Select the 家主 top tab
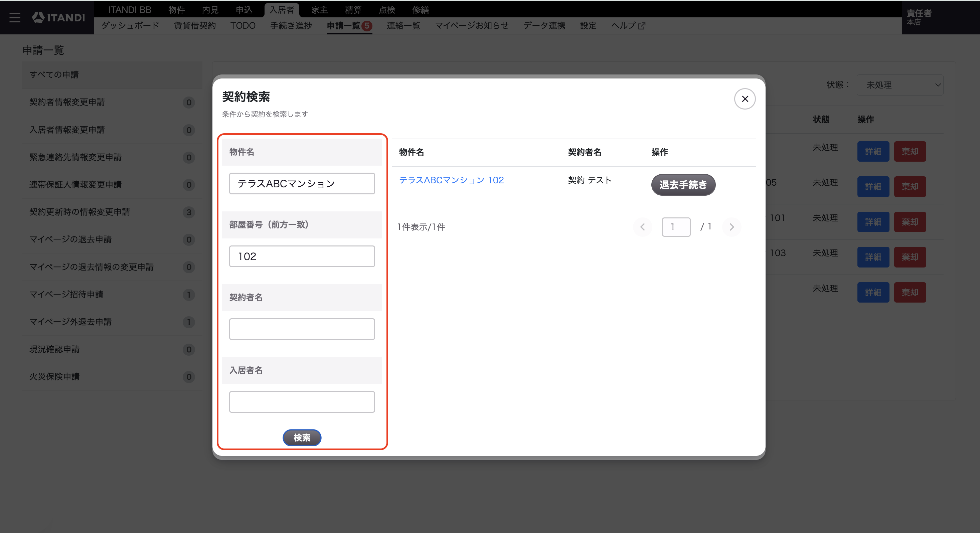Image resolution: width=980 pixels, height=533 pixels. [x=320, y=9]
